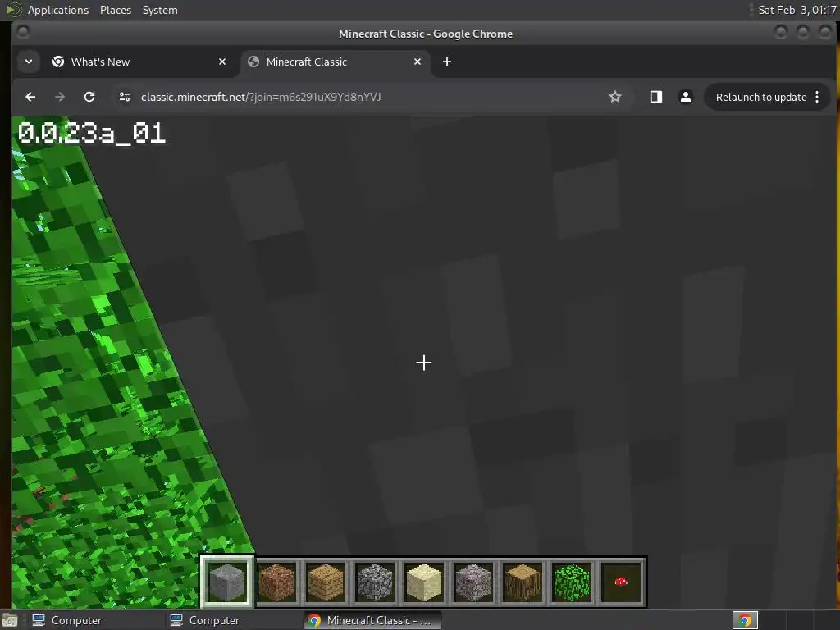Viewport: 840px width, 630px height.
Task: Open the Applications menu
Action: tap(58, 10)
